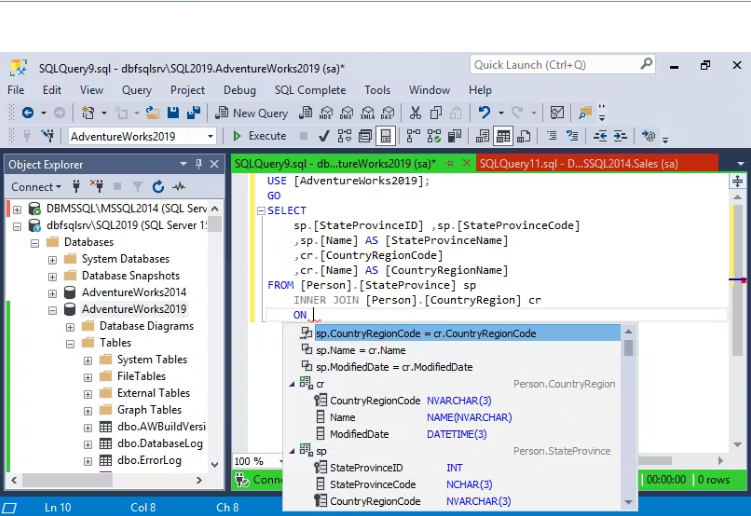Click the Object Explorer disconnect icon
This screenshot has height=516, width=751.
97,187
